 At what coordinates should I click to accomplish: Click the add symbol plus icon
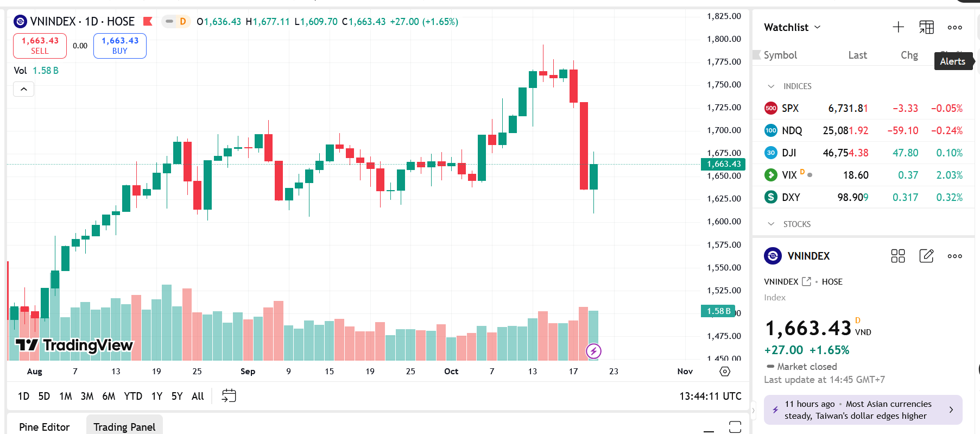(898, 27)
